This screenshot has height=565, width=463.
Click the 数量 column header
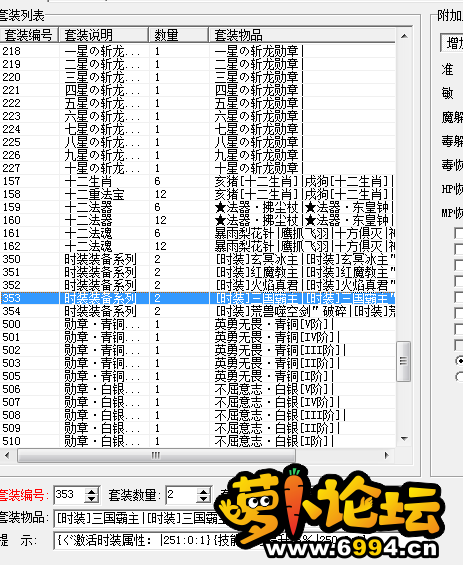point(179,35)
